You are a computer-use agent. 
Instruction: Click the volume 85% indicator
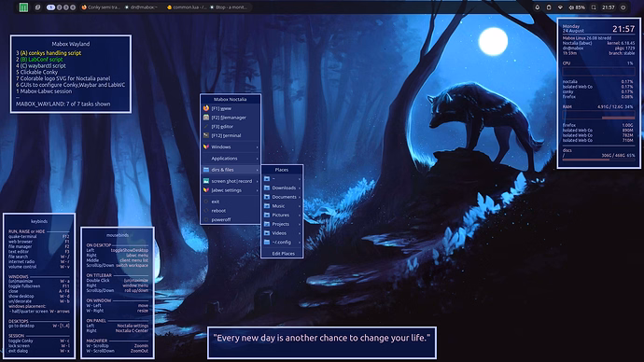577,7
